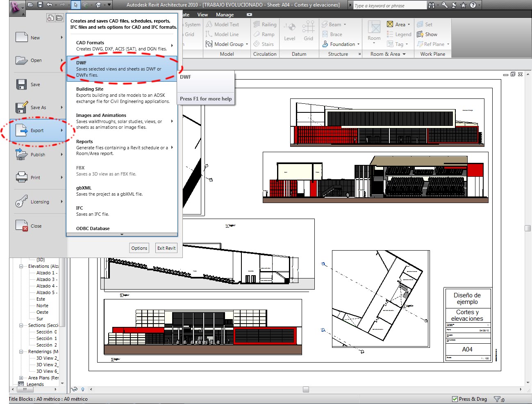532x404 pixels.
Task: Click the Model Text tool
Action: (x=223, y=25)
